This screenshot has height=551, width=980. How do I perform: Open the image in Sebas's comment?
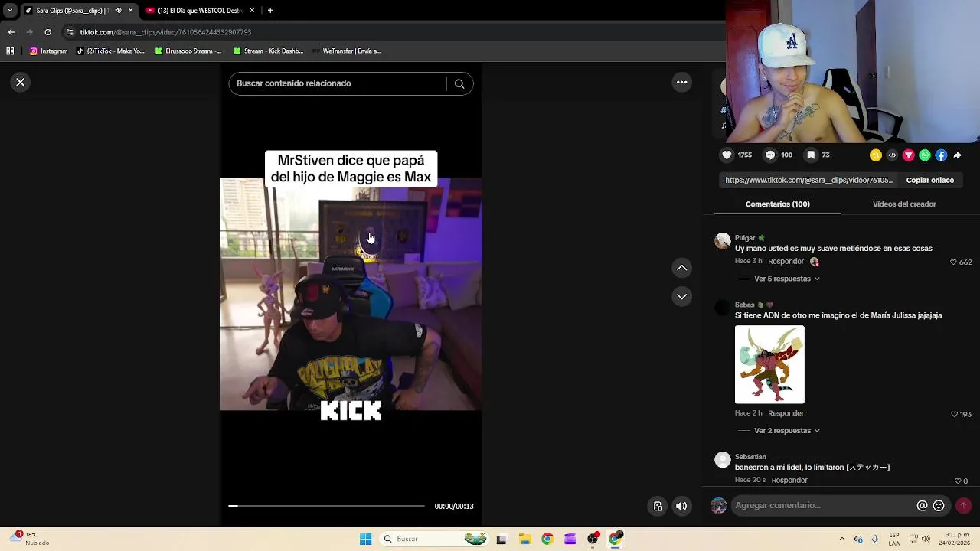[769, 365]
